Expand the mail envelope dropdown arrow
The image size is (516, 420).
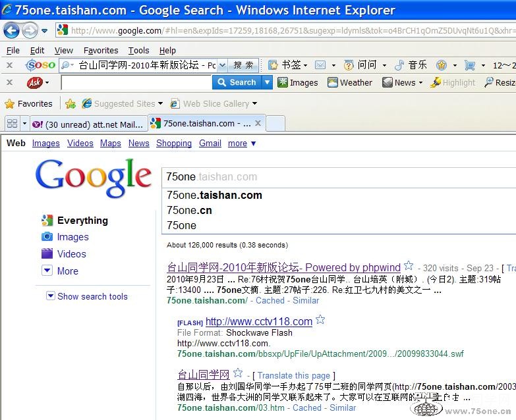(333, 65)
